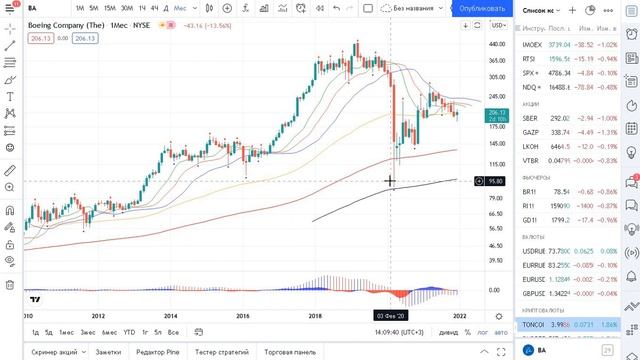Set the chart range to Все
Screen dimensions: 640x360
click(173, 332)
